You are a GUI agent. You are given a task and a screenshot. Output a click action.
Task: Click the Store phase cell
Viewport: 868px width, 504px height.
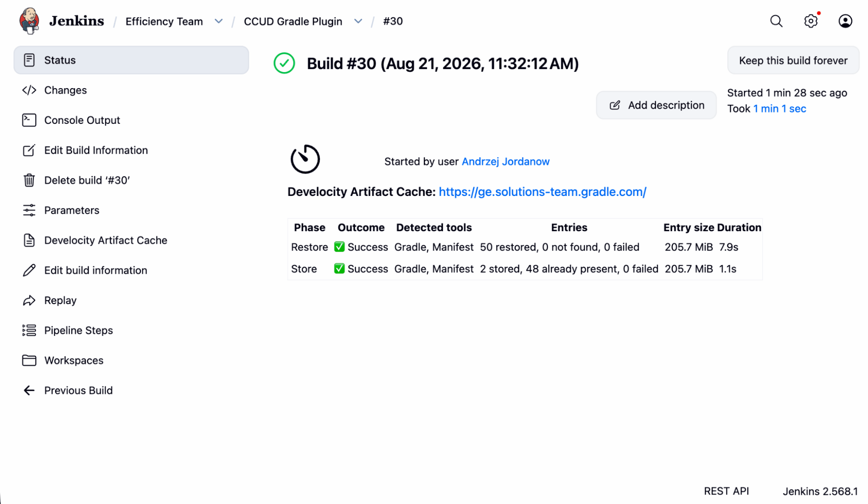[304, 269]
